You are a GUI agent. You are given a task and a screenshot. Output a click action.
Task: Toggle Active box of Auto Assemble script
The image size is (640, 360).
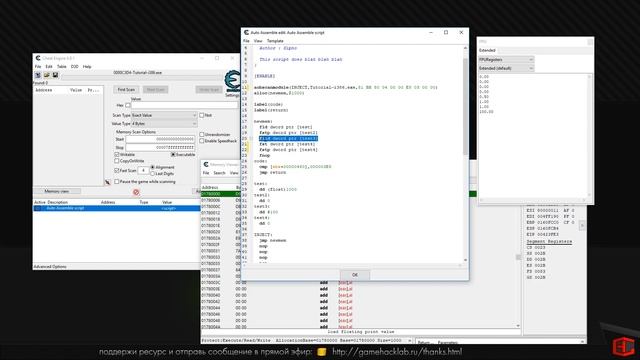(x=38, y=208)
